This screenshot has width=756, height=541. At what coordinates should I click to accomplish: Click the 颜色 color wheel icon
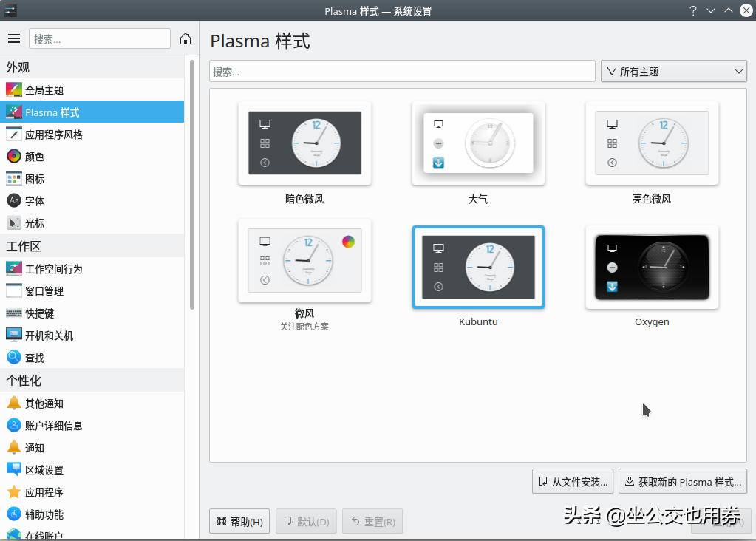[14, 156]
